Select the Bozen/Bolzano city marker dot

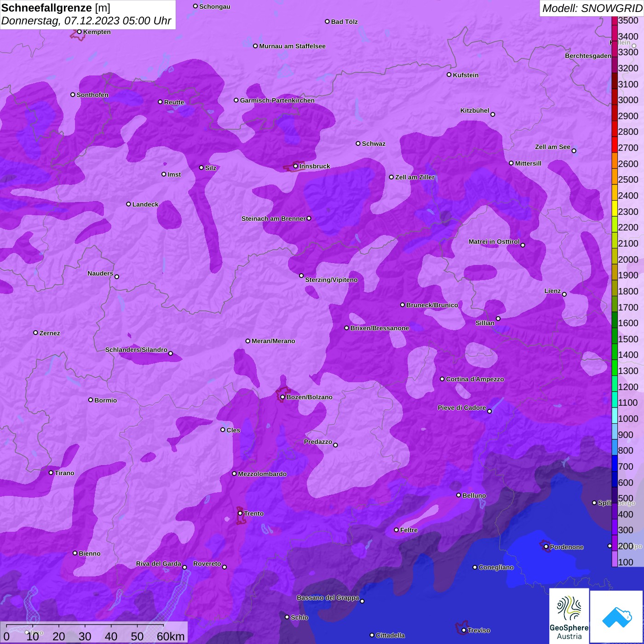[282, 397]
